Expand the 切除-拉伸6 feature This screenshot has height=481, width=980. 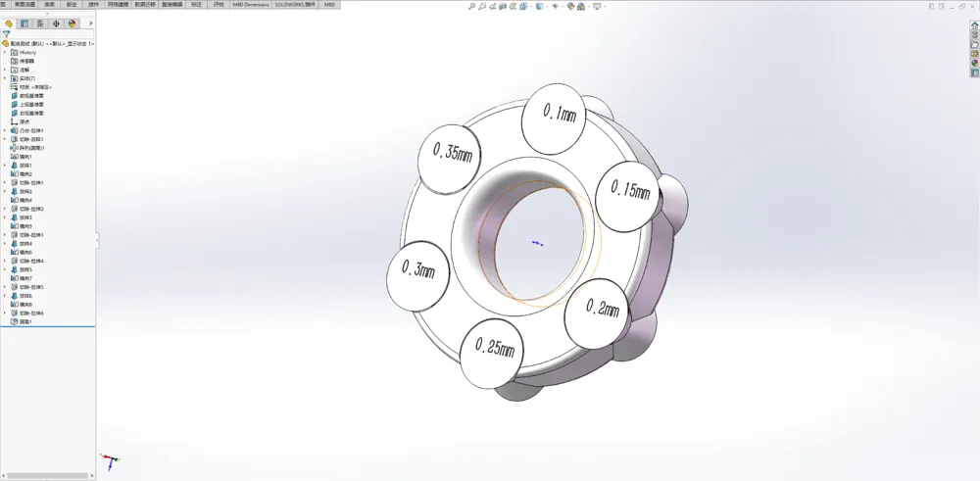[x=5, y=313]
